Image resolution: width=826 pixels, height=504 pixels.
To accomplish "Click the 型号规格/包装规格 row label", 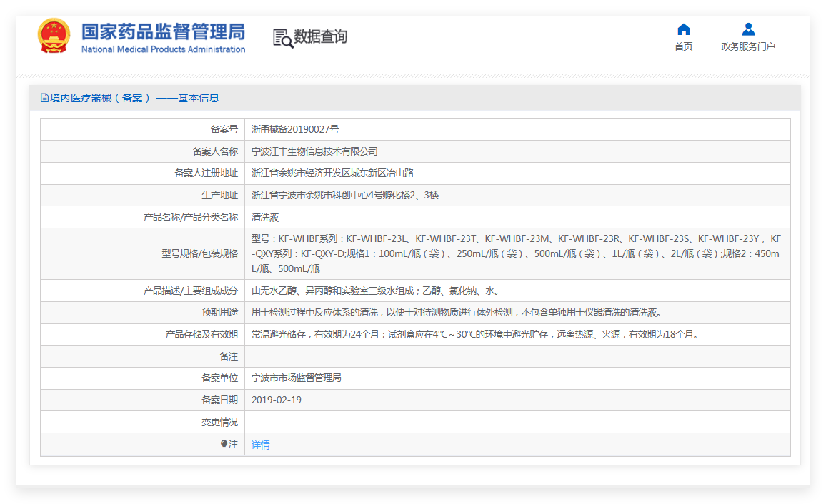I will (x=199, y=253).
